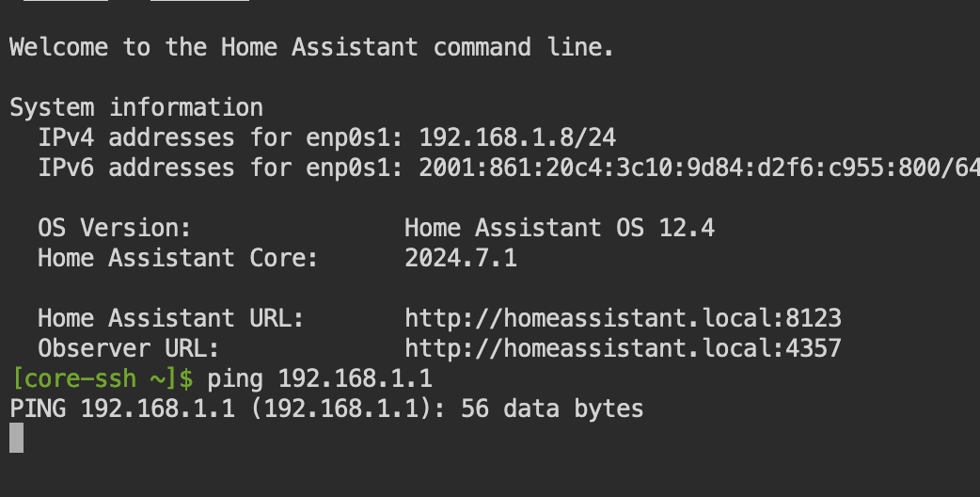Click the System information heading

point(136,107)
